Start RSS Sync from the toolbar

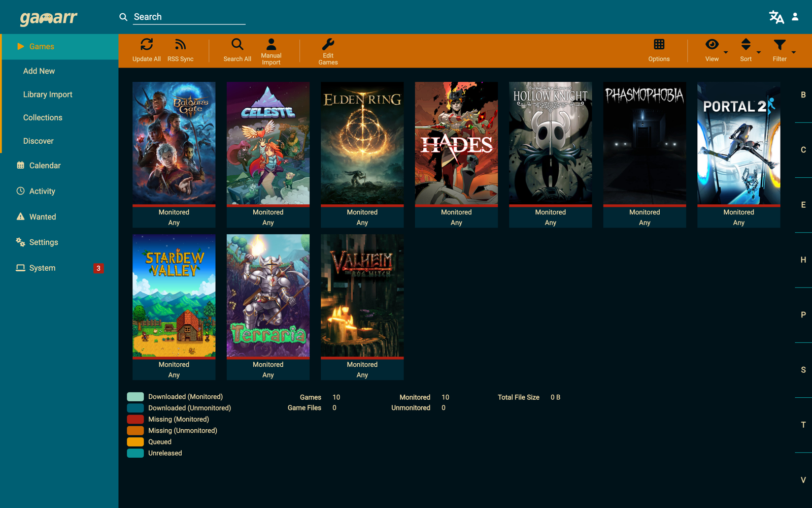pyautogui.click(x=180, y=51)
